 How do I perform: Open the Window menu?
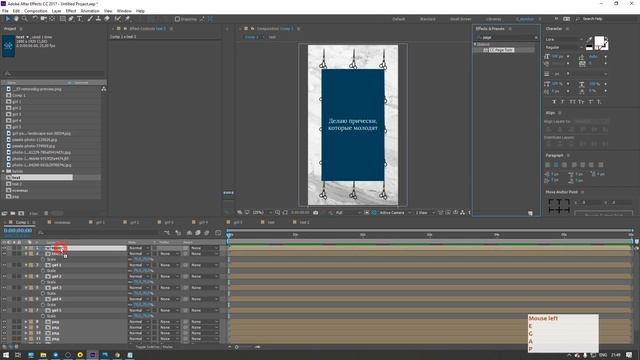point(124,11)
